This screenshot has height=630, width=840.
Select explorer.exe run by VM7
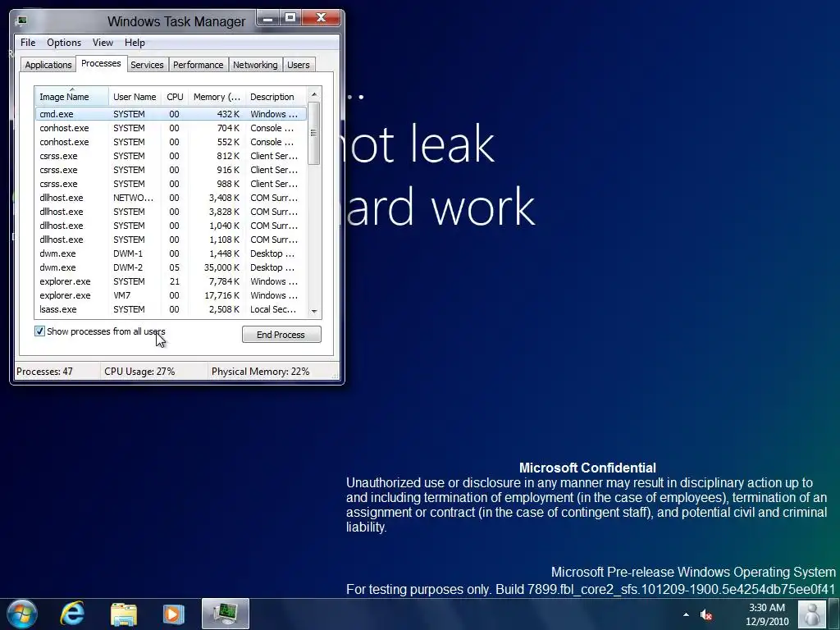[171, 295]
